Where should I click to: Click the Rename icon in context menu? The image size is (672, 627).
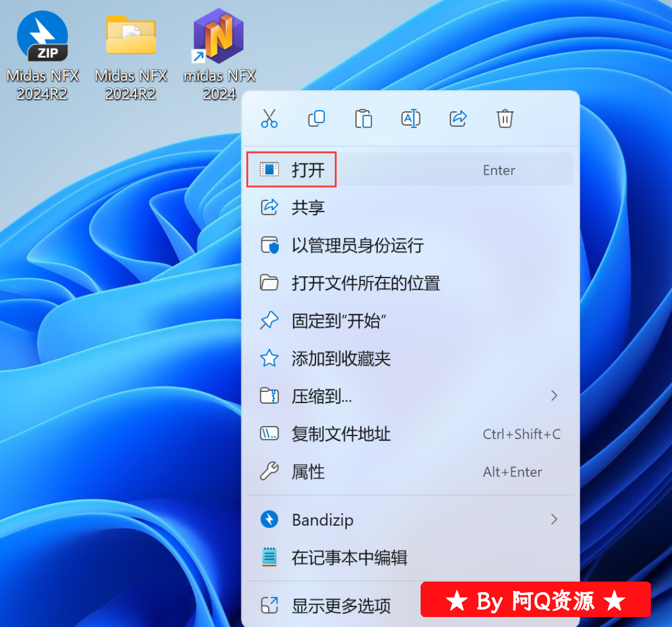[x=411, y=118]
